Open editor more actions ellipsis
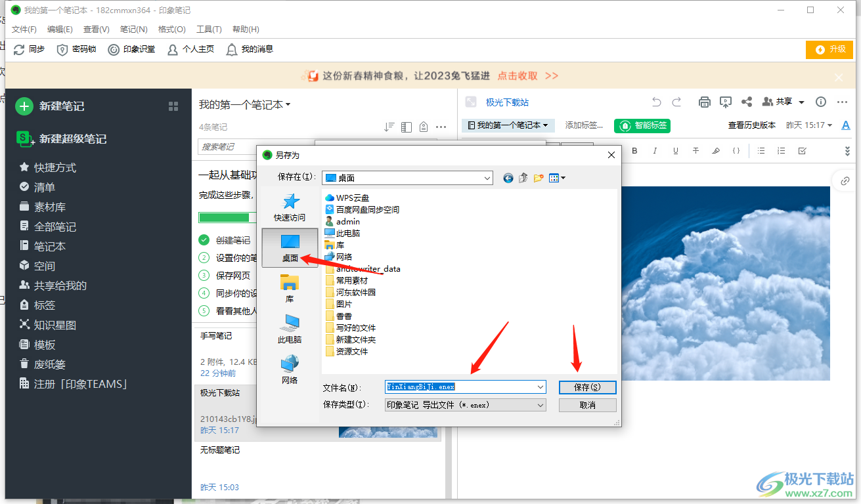861x504 pixels. click(x=842, y=102)
